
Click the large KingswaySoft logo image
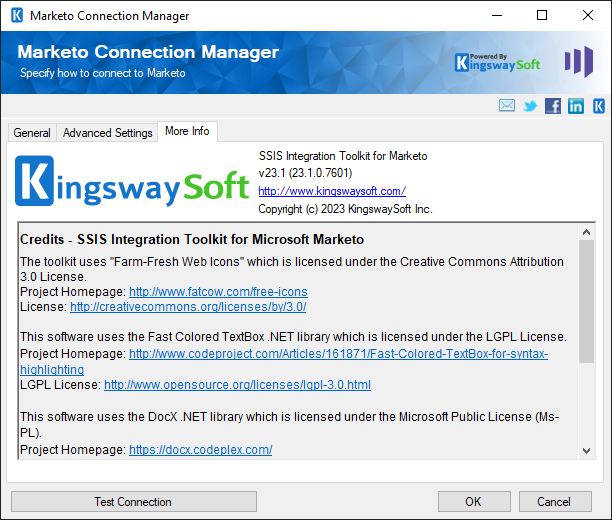tap(132, 181)
